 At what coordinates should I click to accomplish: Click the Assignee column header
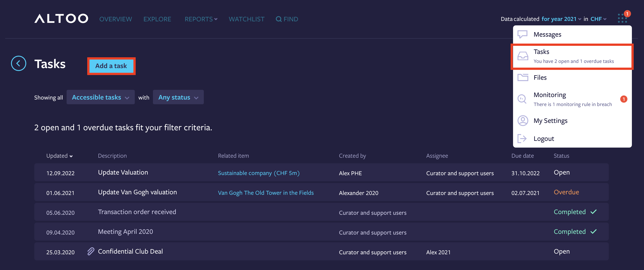point(437,156)
